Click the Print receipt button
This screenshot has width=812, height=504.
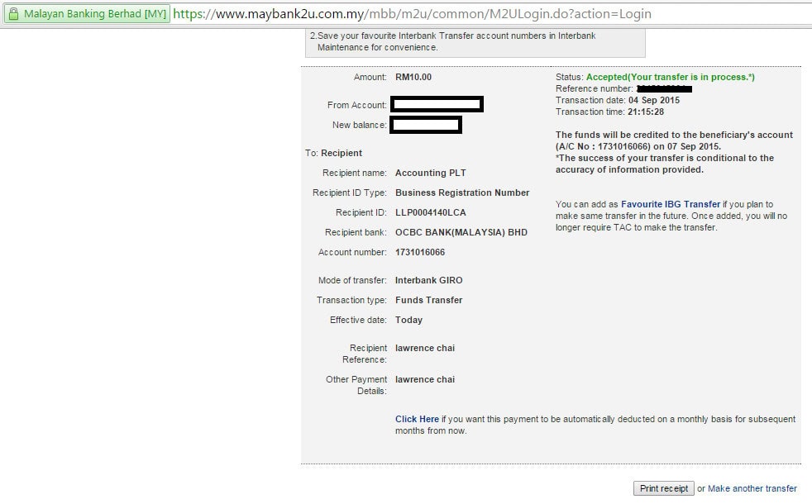point(663,488)
